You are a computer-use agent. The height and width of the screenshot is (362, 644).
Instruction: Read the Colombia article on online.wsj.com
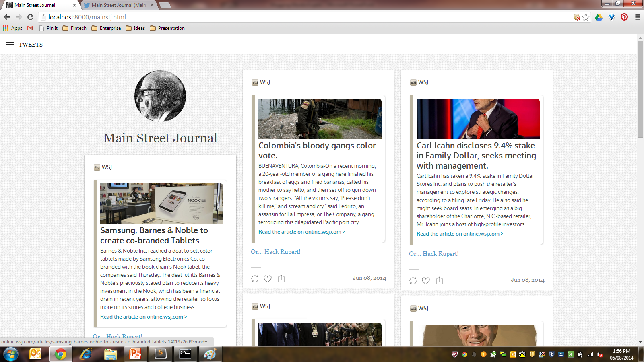click(x=302, y=232)
